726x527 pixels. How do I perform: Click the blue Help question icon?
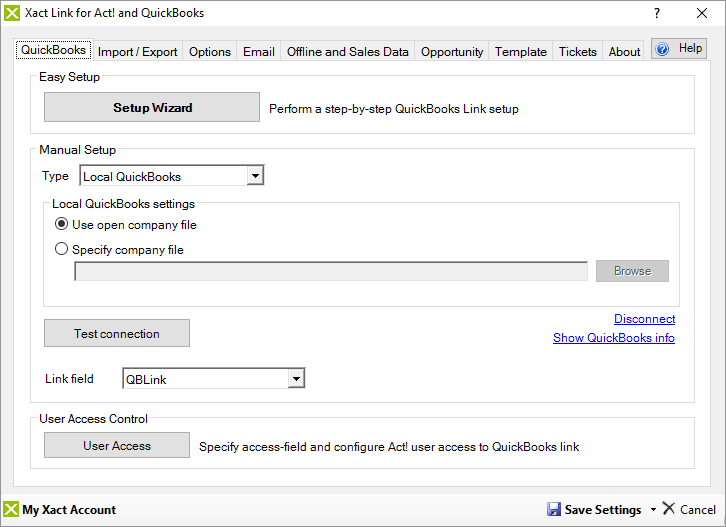(663, 49)
